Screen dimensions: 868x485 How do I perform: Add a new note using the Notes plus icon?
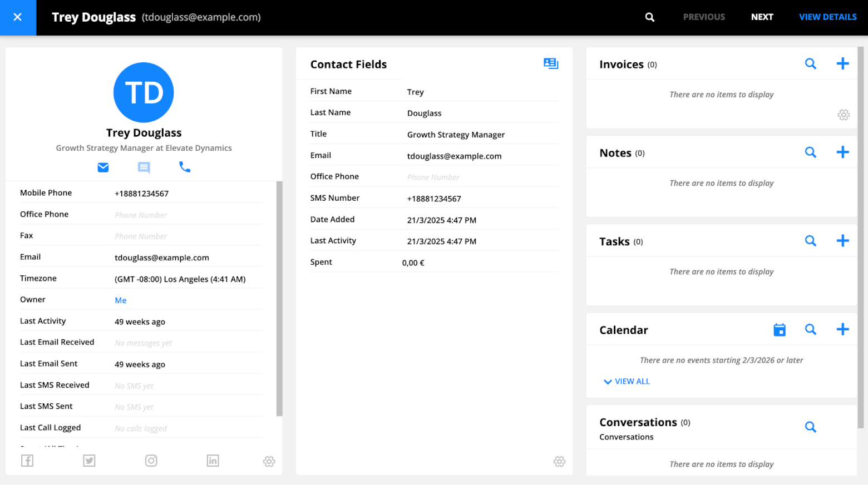tap(842, 152)
